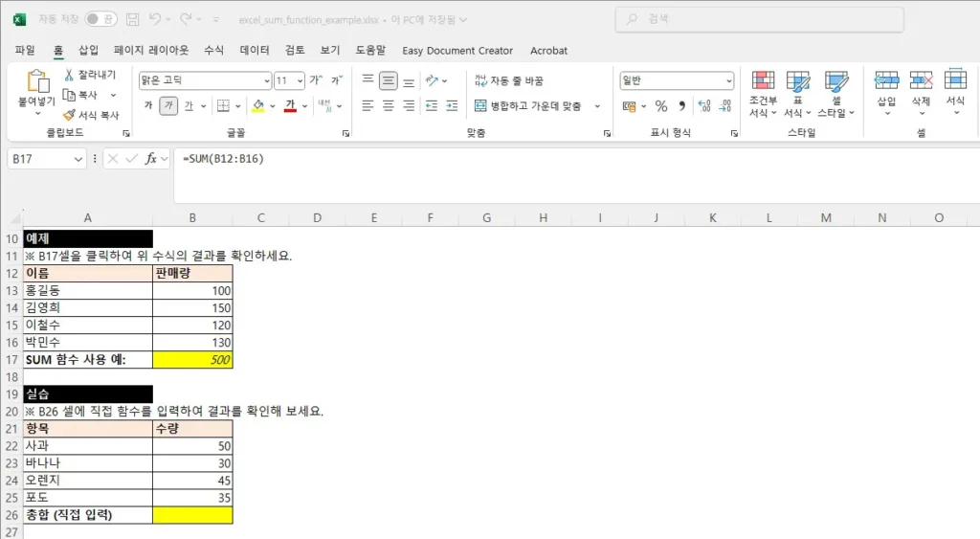Click Delete cells (삭제) icon
This screenshot has height=539, width=980.
point(921,80)
